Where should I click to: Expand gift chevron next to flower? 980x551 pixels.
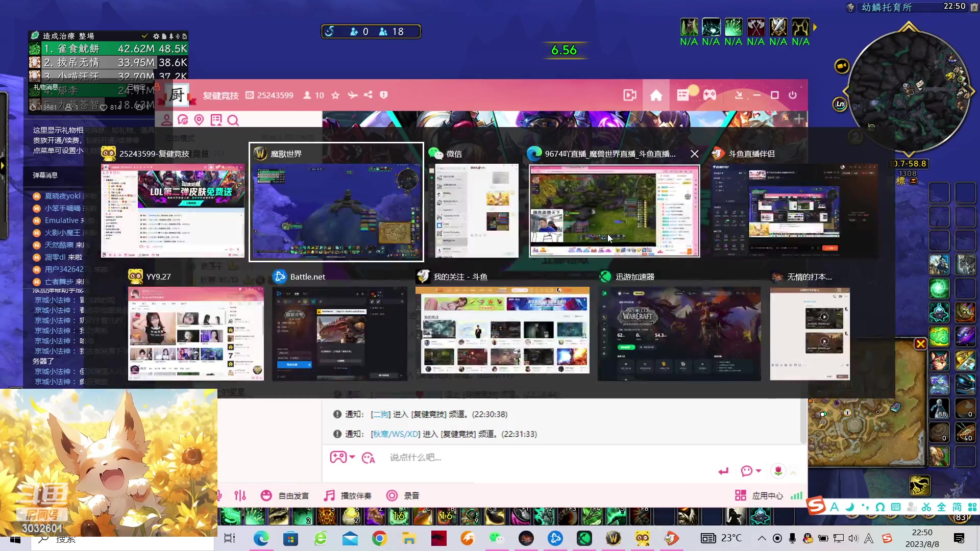click(793, 473)
